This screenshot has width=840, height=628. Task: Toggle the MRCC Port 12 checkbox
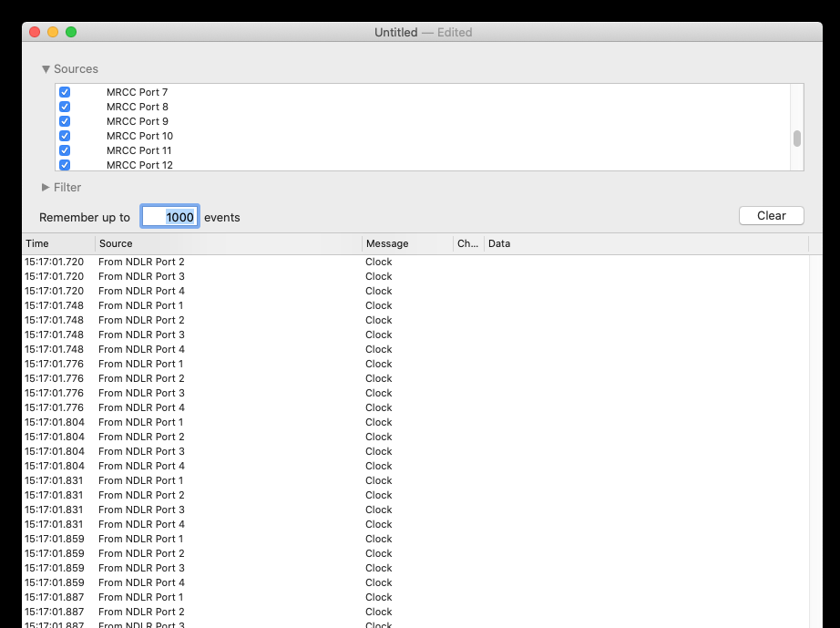click(65, 165)
